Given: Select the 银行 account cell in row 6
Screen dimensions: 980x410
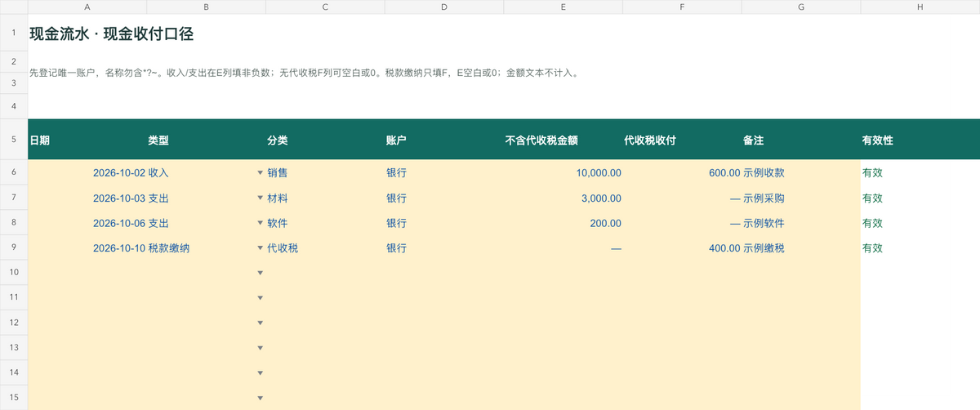Looking at the screenshot, I should [x=444, y=173].
